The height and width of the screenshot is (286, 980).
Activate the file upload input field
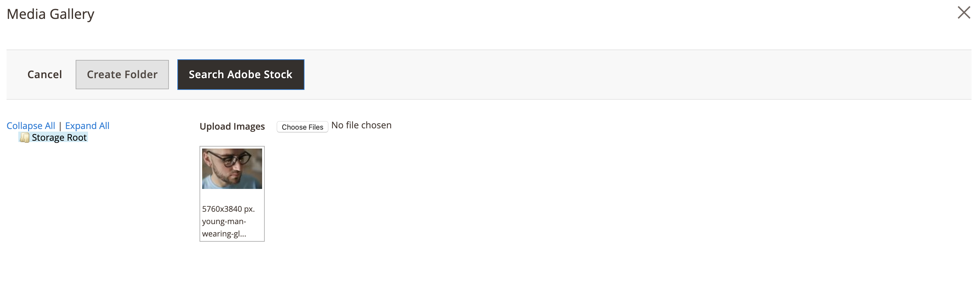click(302, 127)
